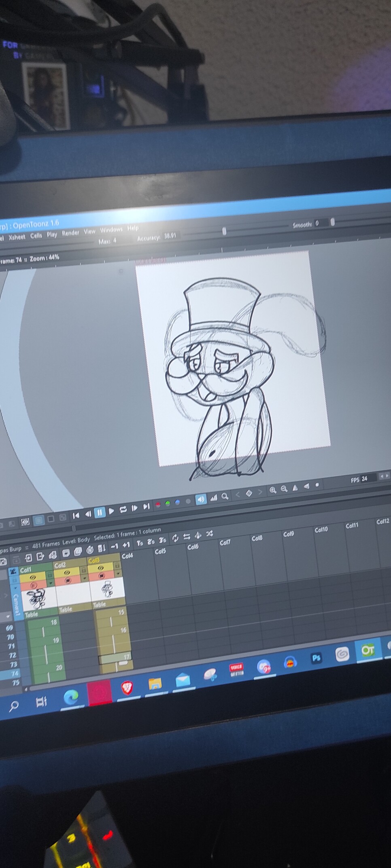Flip the viewer horizontally
391x868 pixels.
coord(295,488)
